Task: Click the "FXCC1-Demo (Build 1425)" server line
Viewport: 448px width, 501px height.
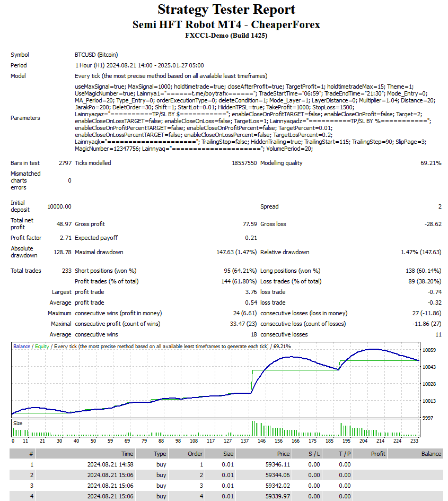Action: pyautogui.click(x=226, y=36)
